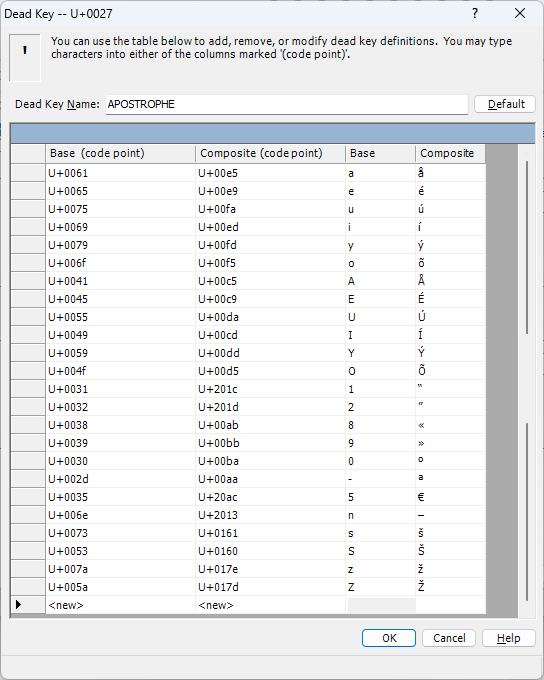Click the U+00e9 composite code point cell
This screenshot has height=680, width=544.
coord(270,191)
